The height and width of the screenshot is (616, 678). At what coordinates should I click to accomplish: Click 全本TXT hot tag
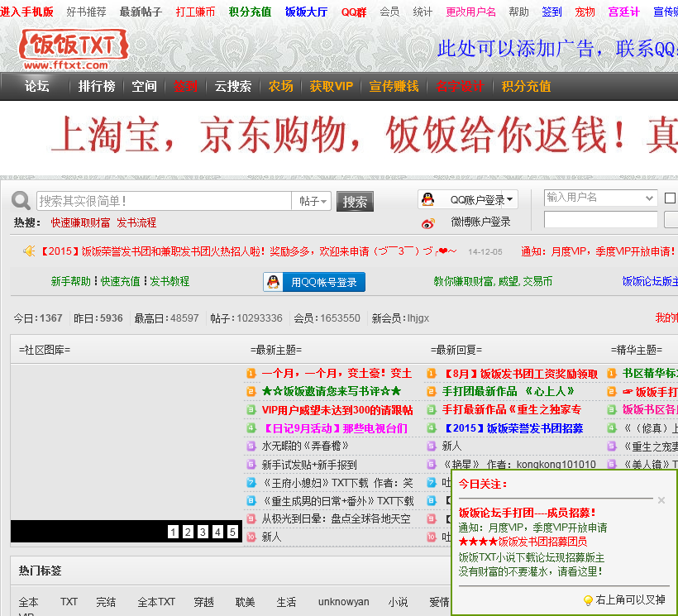(156, 602)
